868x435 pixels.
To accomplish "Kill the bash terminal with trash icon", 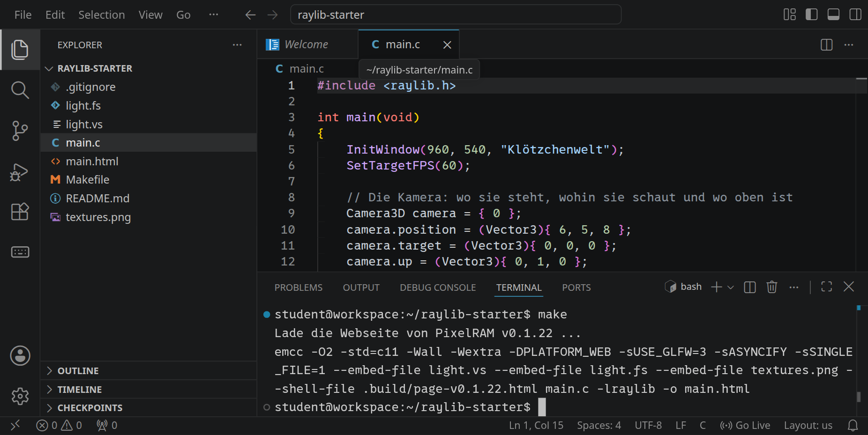I will pos(772,287).
